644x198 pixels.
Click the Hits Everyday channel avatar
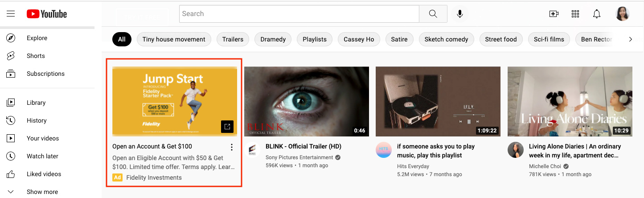tap(384, 150)
